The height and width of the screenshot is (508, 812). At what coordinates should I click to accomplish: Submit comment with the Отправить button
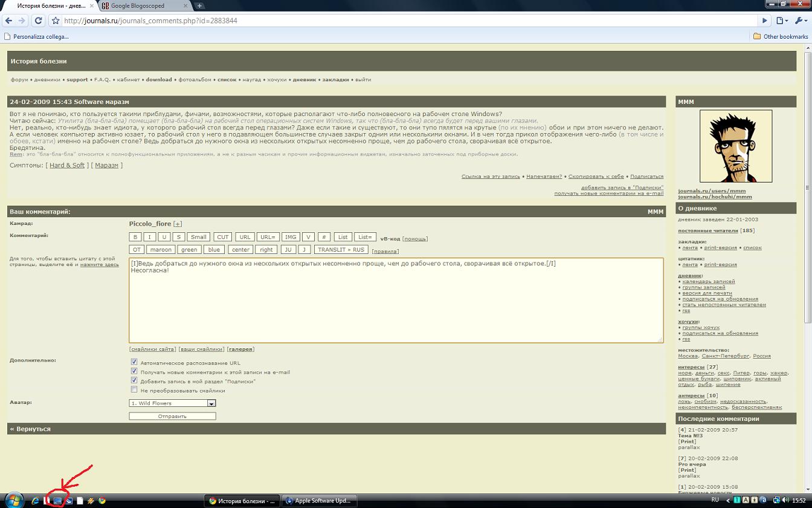coord(172,416)
